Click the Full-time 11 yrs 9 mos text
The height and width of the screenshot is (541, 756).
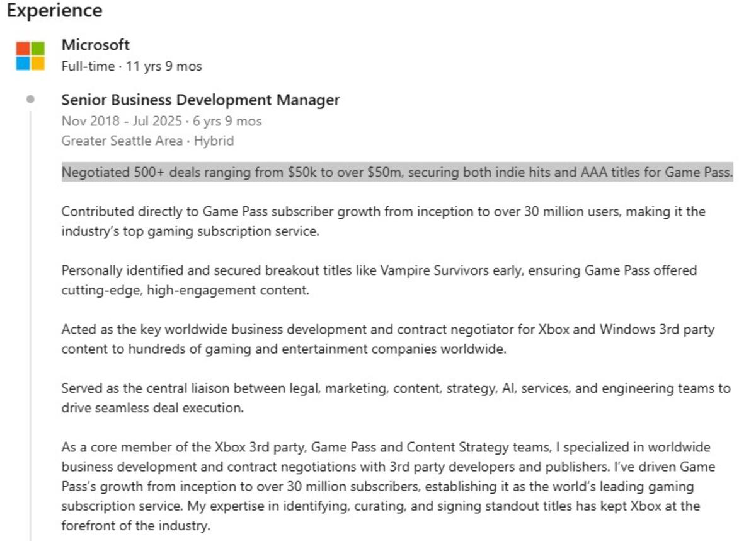[x=132, y=66]
